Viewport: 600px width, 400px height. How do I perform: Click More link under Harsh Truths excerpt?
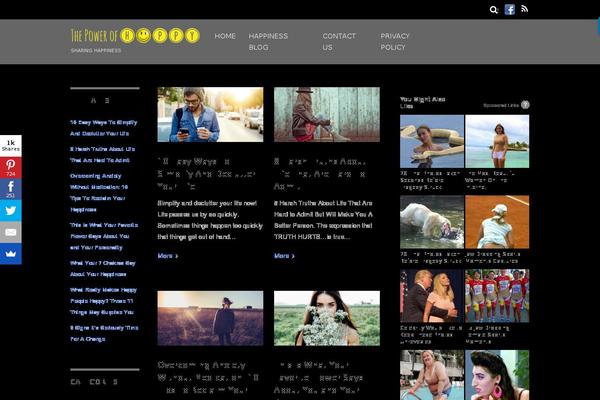tap(284, 256)
